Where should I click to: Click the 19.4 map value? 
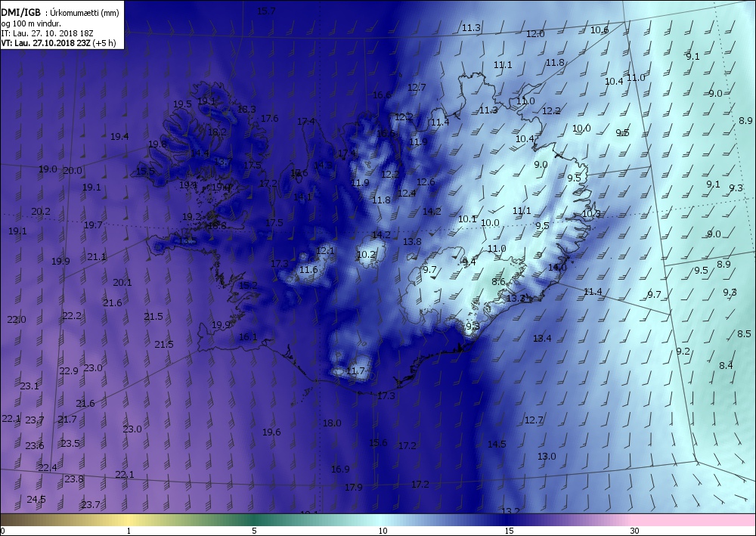[119, 137]
